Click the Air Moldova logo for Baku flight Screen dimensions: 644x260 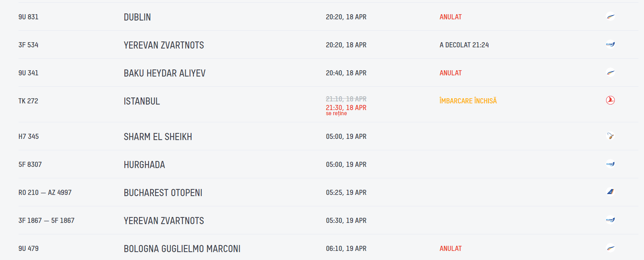[610, 73]
